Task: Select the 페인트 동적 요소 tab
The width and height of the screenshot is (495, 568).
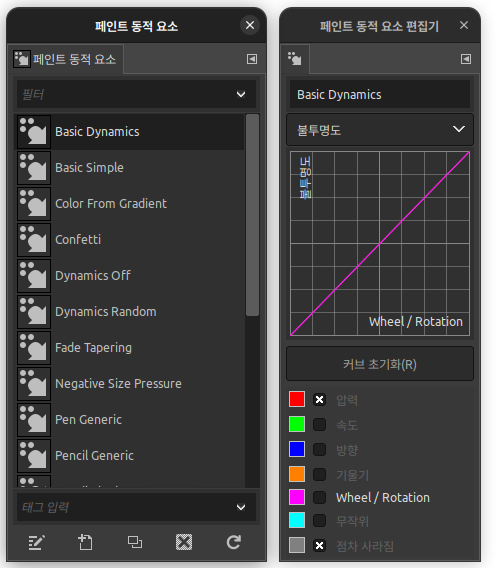Action: [65, 59]
